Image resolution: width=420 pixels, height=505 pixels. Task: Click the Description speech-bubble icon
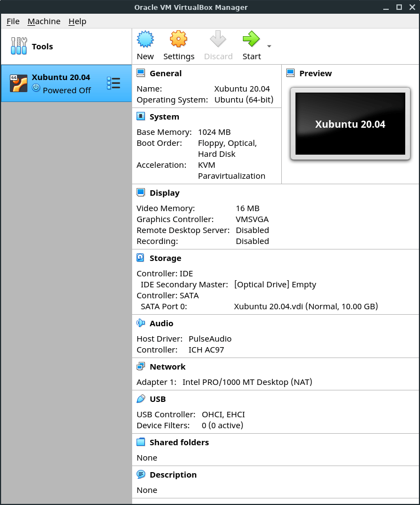[x=141, y=475]
